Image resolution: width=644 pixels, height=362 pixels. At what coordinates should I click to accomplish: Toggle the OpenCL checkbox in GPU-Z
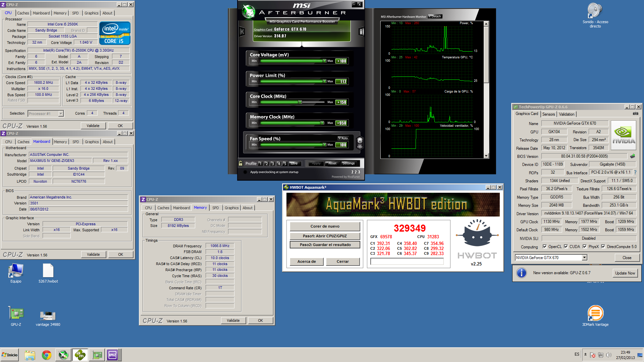click(x=544, y=247)
